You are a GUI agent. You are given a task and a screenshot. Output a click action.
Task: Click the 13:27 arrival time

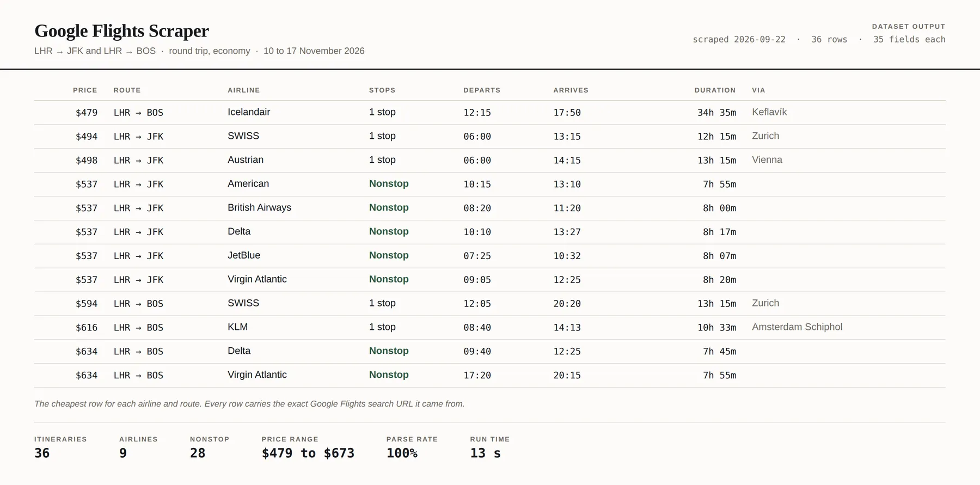pos(567,232)
